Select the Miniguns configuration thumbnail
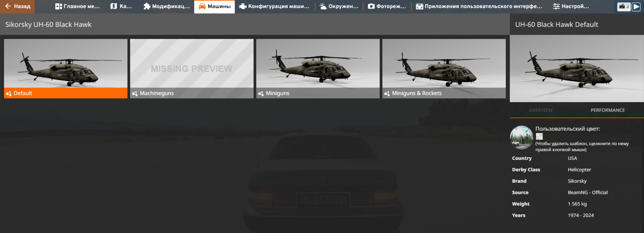The width and height of the screenshot is (644, 233). point(318,69)
